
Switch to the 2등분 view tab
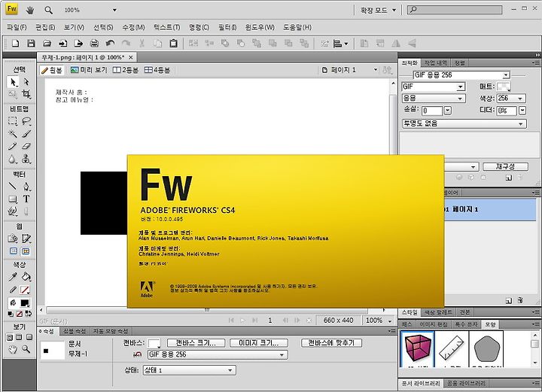click(x=126, y=70)
